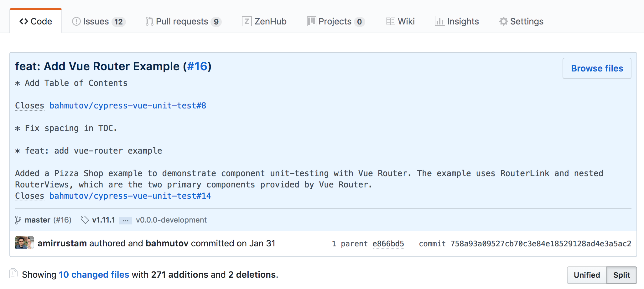
Task: Expand the hidden tags ellipsis button
Action: [x=126, y=220]
